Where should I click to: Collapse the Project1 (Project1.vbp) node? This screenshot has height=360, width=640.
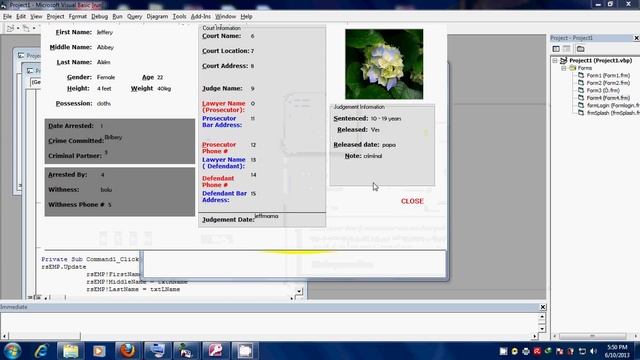[555, 60]
